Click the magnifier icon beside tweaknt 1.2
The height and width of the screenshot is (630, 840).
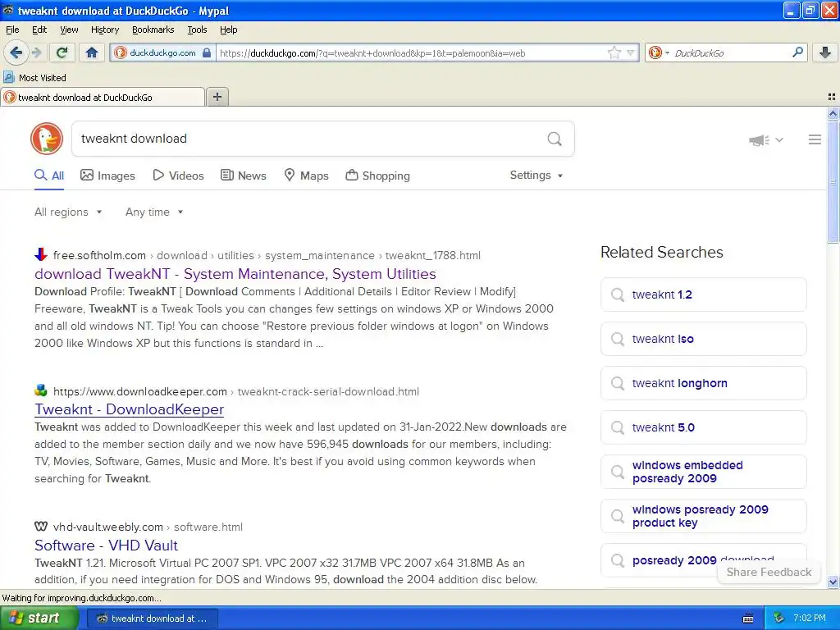pos(618,294)
